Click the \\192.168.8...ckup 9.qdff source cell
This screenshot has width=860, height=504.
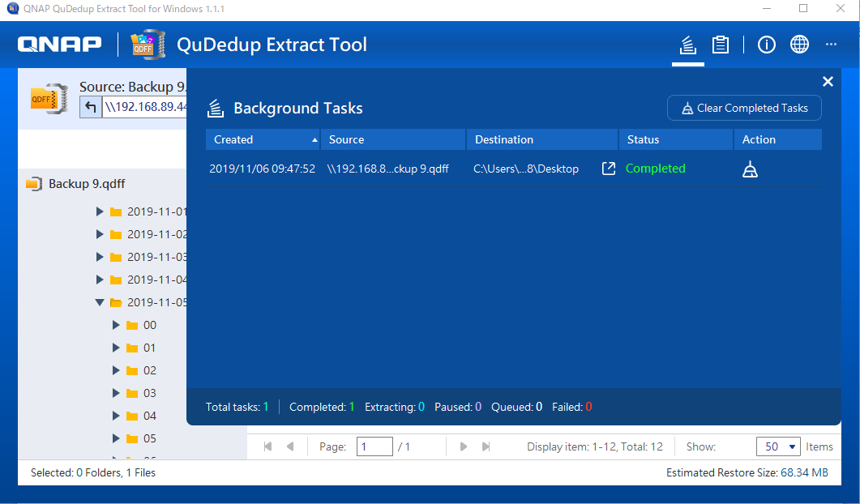click(387, 169)
